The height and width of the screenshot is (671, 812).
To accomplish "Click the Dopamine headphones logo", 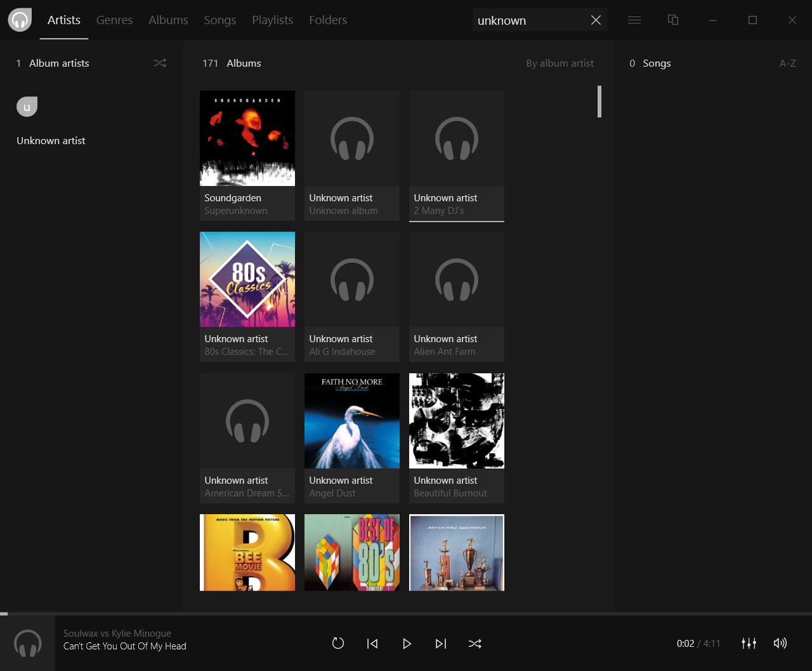I will click(x=19, y=20).
